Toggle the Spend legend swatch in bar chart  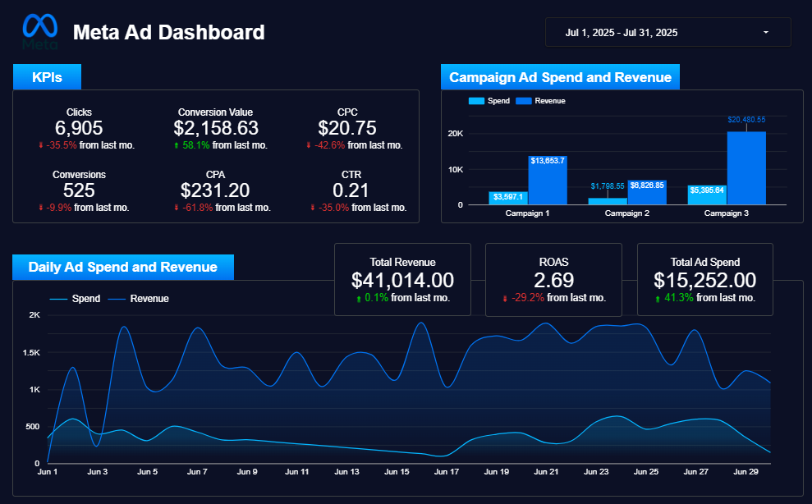coord(476,101)
